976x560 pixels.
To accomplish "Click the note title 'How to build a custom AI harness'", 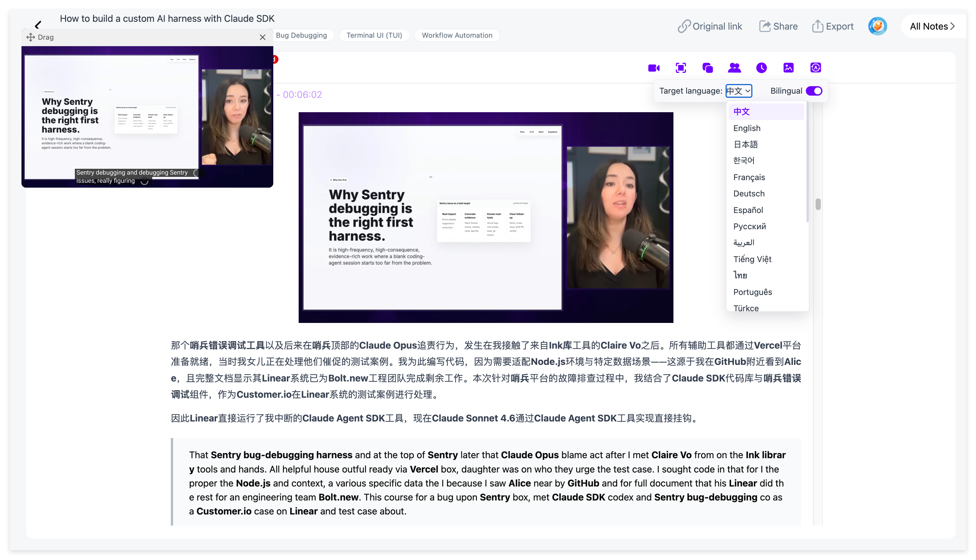I will point(167,19).
